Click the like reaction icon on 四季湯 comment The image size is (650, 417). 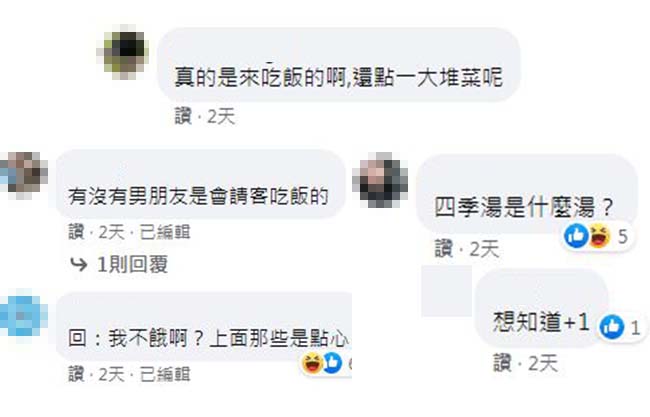click(x=576, y=236)
